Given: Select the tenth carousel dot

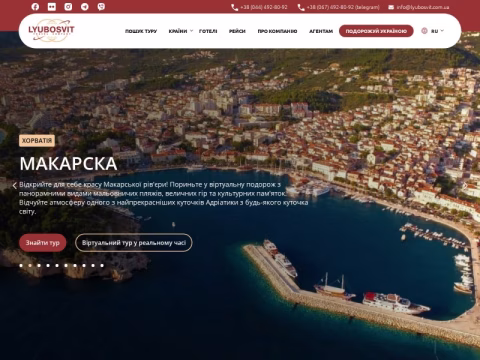Looking at the screenshot, I should [102, 266].
